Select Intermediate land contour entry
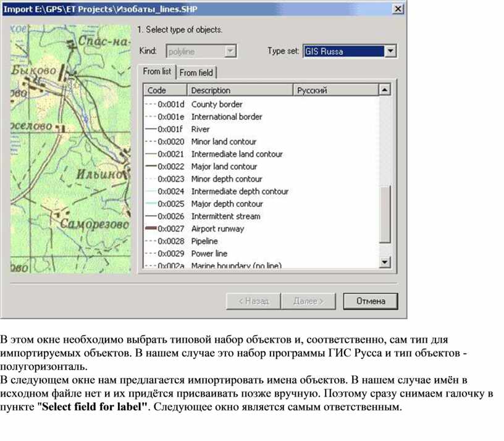This screenshot has width=504, height=441. [261, 154]
